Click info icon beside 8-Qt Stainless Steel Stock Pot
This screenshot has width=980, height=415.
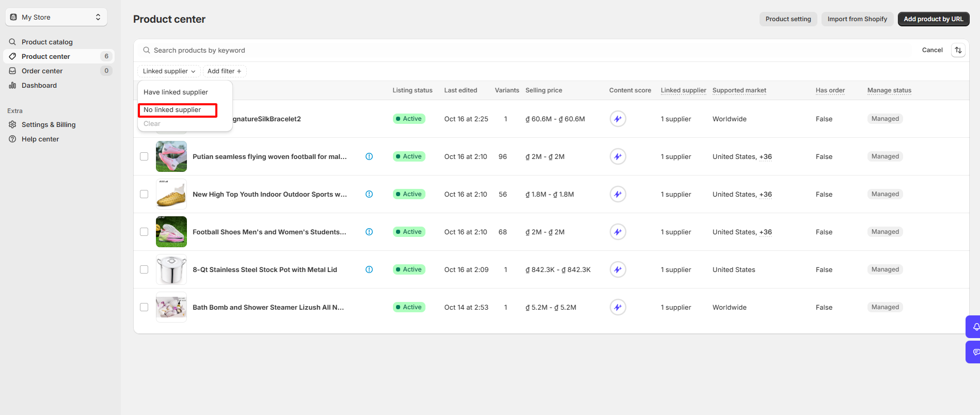pos(369,269)
